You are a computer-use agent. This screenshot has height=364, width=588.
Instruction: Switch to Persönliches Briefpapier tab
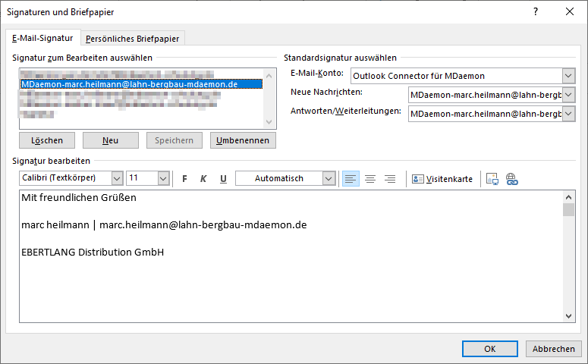click(x=134, y=39)
